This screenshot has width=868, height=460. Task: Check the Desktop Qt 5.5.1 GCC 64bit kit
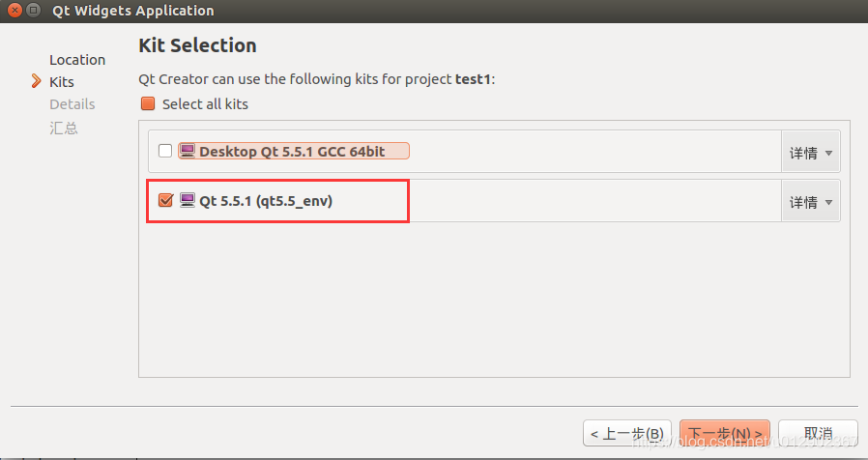click(x=165, y=151)
